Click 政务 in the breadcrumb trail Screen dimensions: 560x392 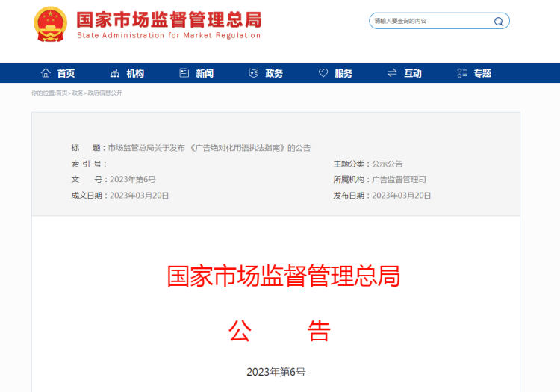[78, 93]
